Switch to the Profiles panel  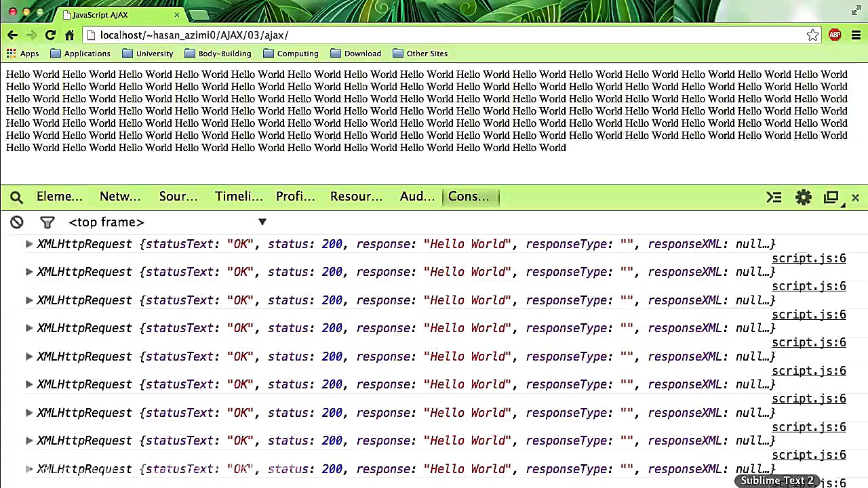tap(296, 197)
